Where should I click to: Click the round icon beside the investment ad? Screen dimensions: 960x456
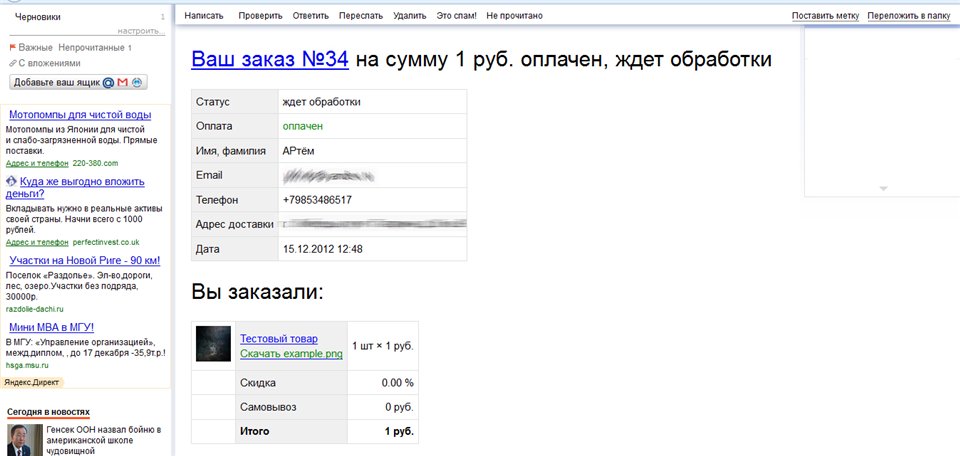tap(11, 181)
